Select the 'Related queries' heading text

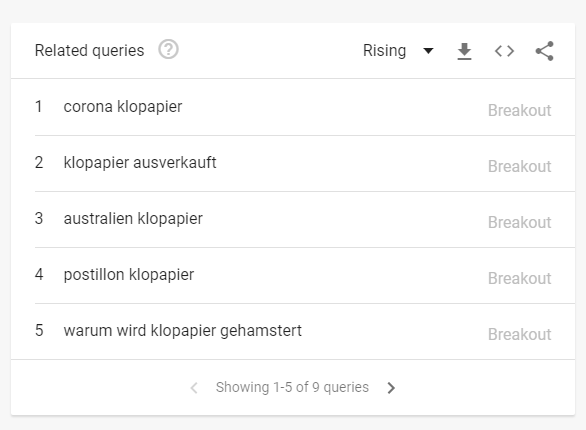pyautogui.click(x=89, y=51)
